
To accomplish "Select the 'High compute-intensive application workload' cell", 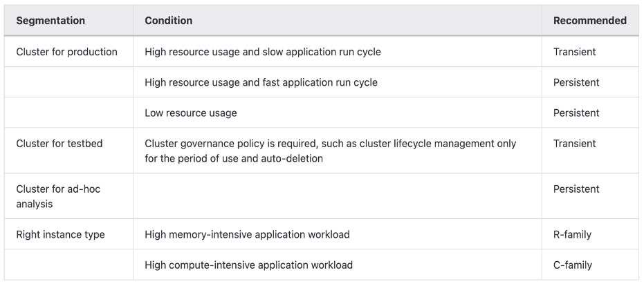I will [x=248, y=265].
